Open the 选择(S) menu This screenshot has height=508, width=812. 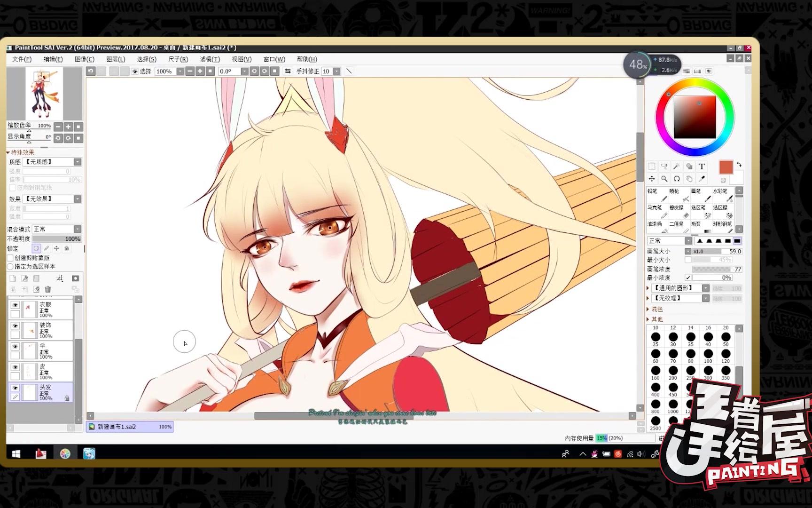[147, 59]
